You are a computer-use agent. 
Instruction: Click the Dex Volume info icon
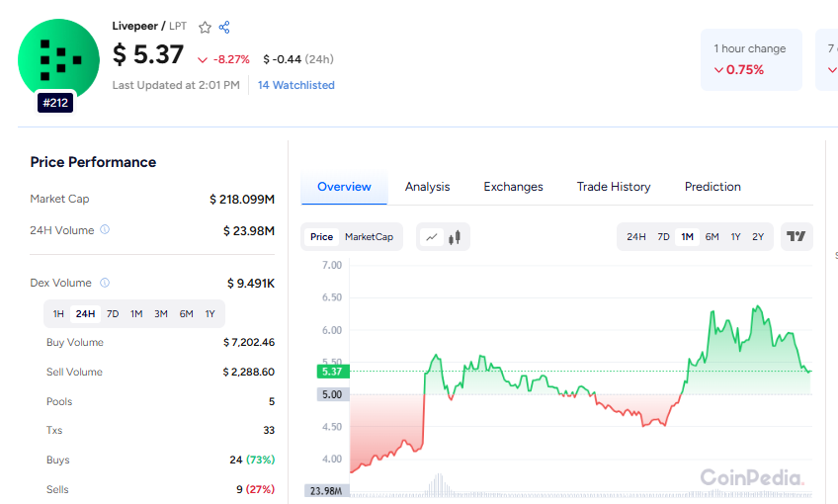(x=105, y=283)
